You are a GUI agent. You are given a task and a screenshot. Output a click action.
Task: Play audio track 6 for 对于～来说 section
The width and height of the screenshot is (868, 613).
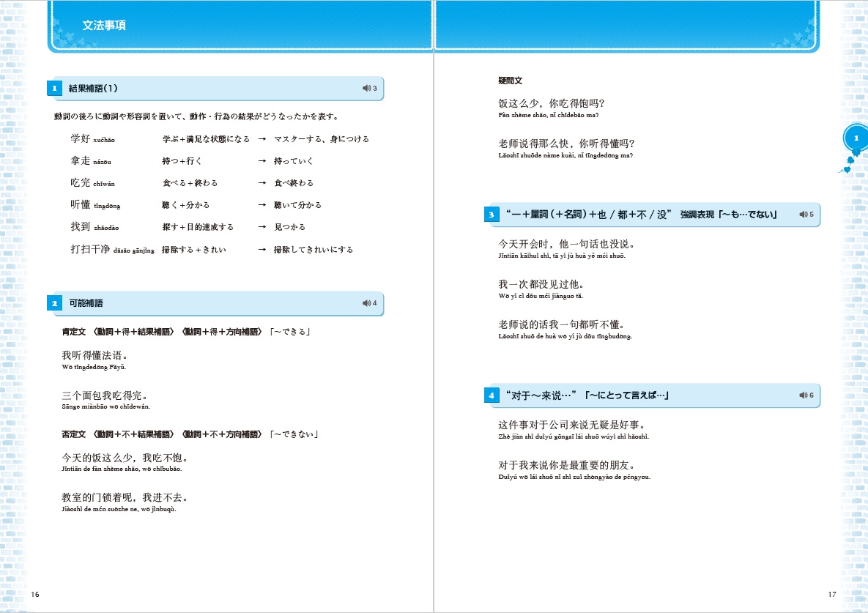click(806, 395)
